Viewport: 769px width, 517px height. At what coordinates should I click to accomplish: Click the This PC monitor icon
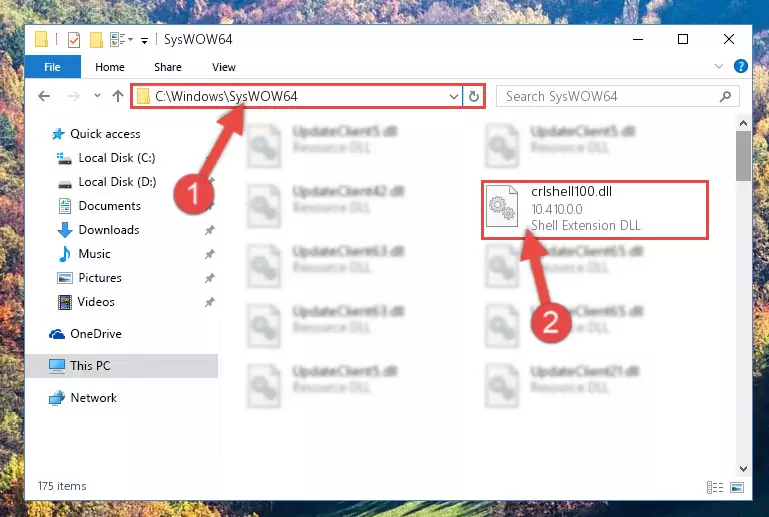(57, 366)
